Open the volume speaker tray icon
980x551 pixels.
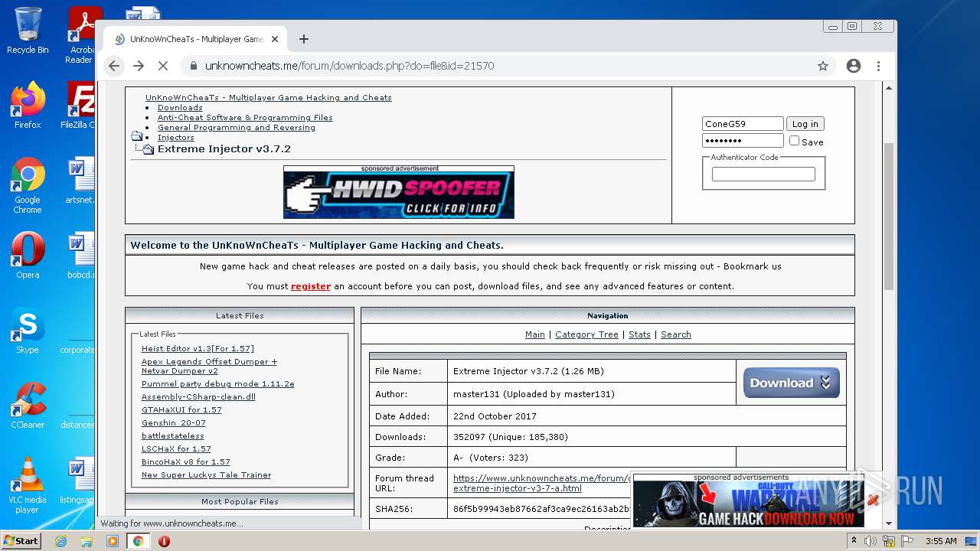(x=871, y=541)
